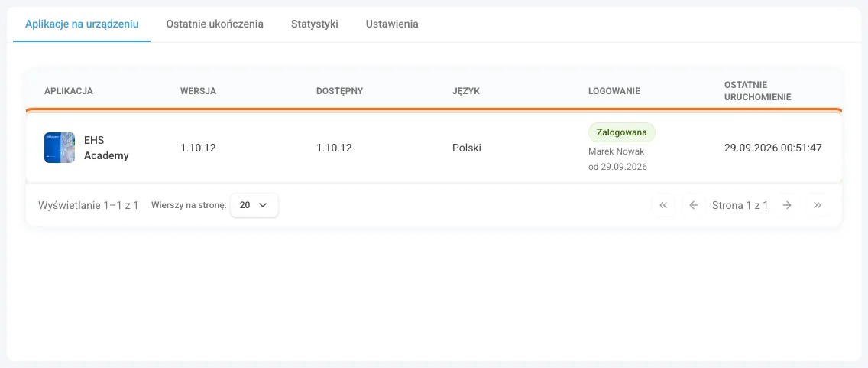The height and width of the screenshot is (368, 868).
Task: Click the EHS Academy app thumbnail
Action: (x=60, y=148)
